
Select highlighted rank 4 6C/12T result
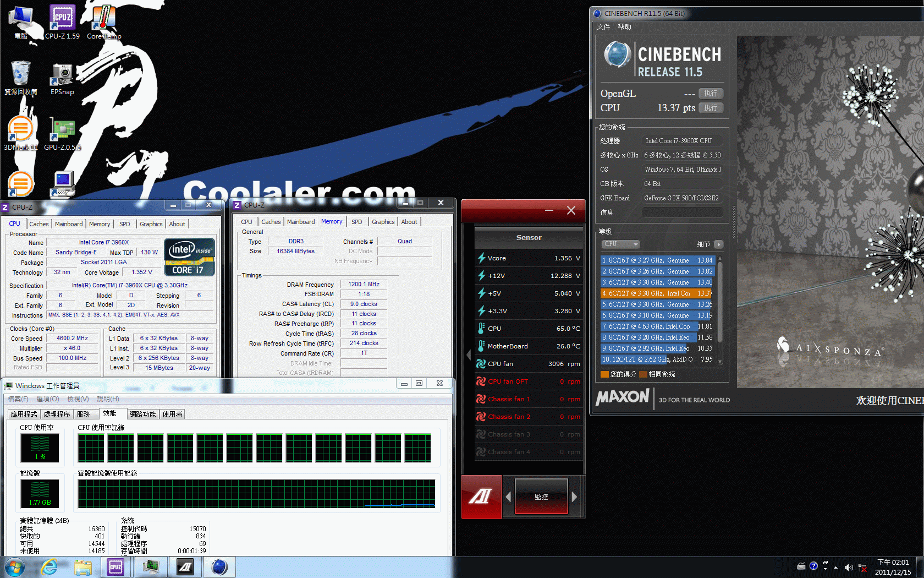[657, 293]
